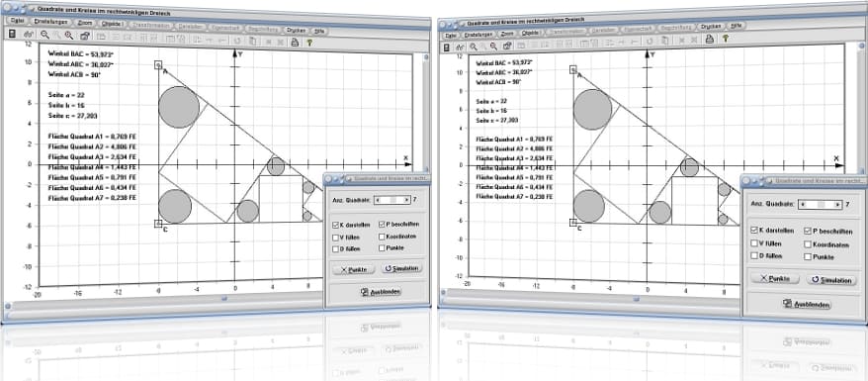Click the printer icon in right window toolbar
The height and width of the screenshot is (381, 868).
click(709, 39)
